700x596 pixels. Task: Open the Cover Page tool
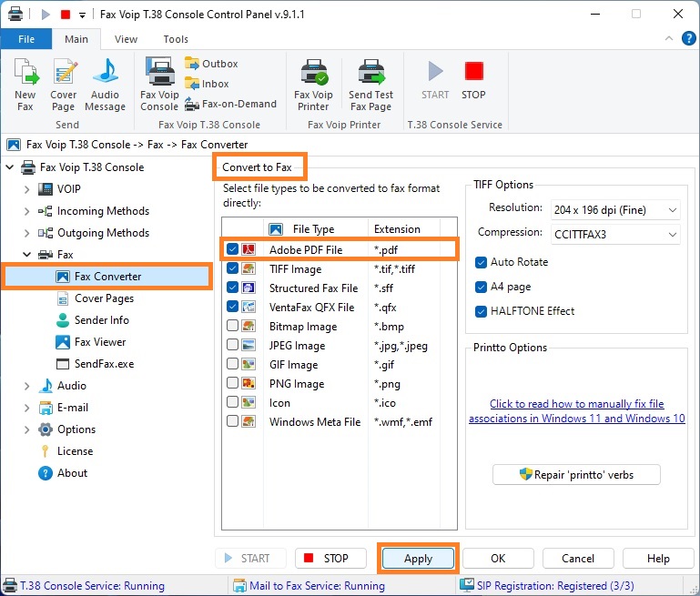pyautogui.click(x=64, y=85)
